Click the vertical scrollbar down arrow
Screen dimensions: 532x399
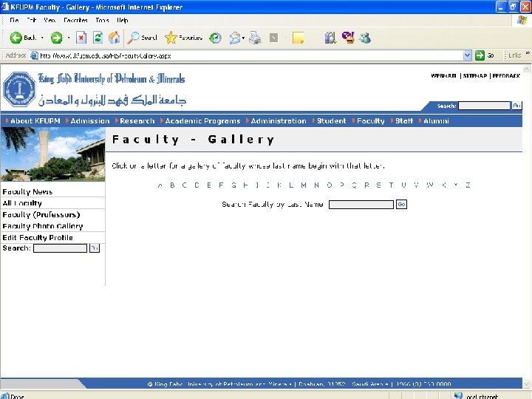click(x=526, y=384)
